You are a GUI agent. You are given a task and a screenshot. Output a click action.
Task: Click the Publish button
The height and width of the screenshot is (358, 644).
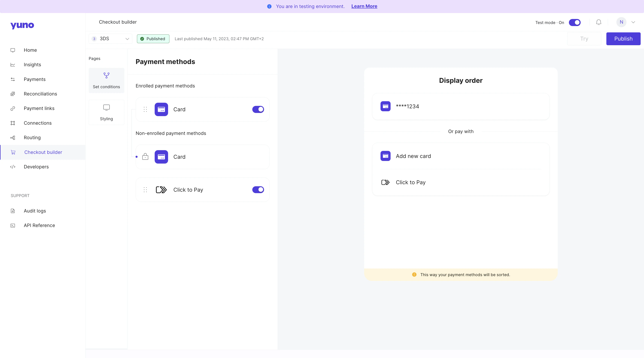coord(623,39)
